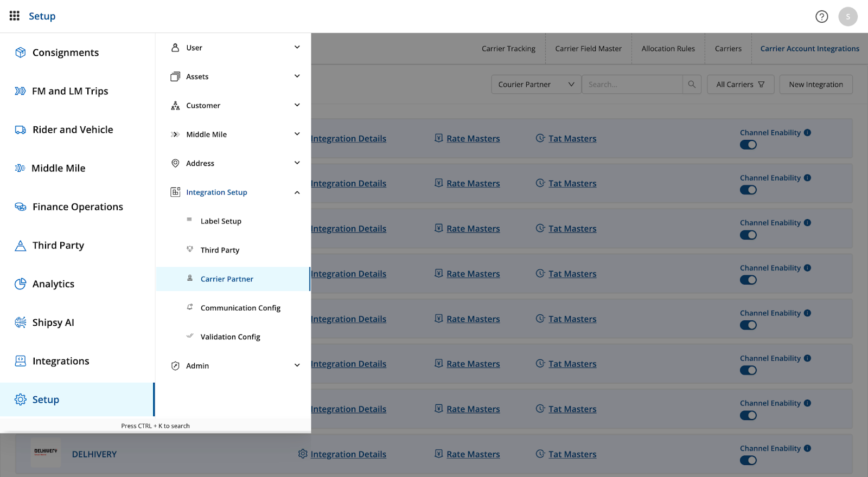Click into the Search input field
The image size is (868, 477).
(x=631, y=85)
